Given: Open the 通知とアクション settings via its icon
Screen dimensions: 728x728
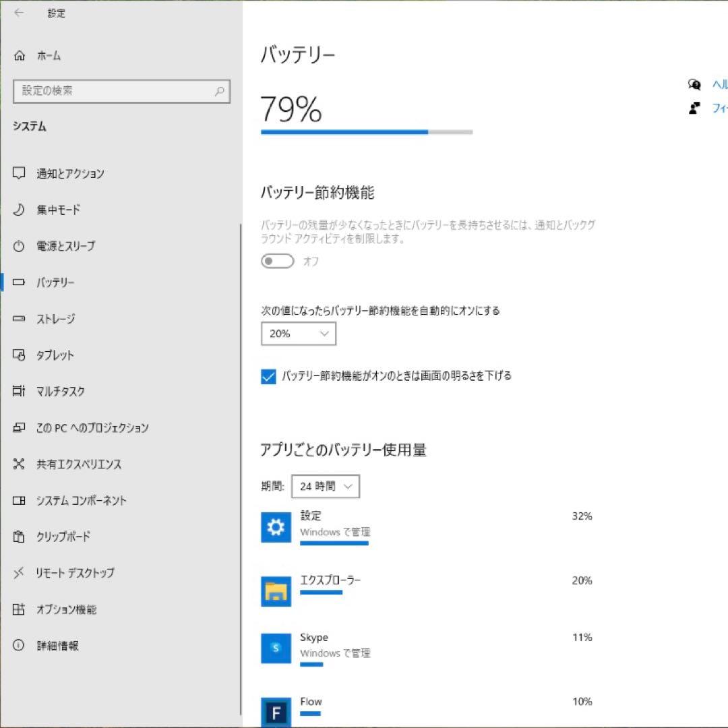Looking at the screenshot, I should click(19, 174).
